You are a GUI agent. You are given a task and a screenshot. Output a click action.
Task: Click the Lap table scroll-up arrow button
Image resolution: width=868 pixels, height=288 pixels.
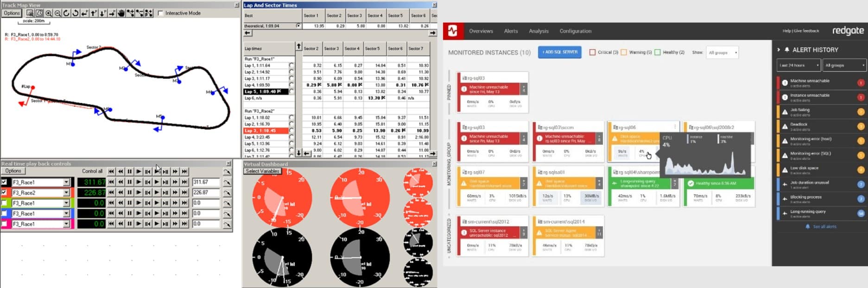(298, 47)
